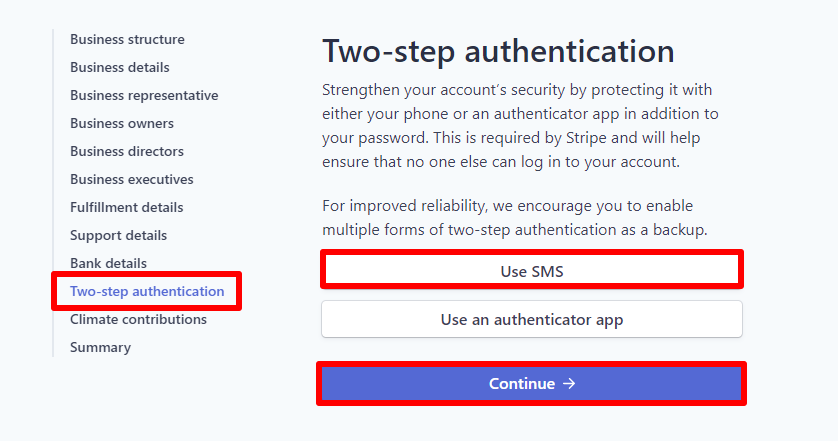Image resolution: width=838 pixels, height=441 pixels.
Task: Navigate to Business directors
Action: coord(127,152)
